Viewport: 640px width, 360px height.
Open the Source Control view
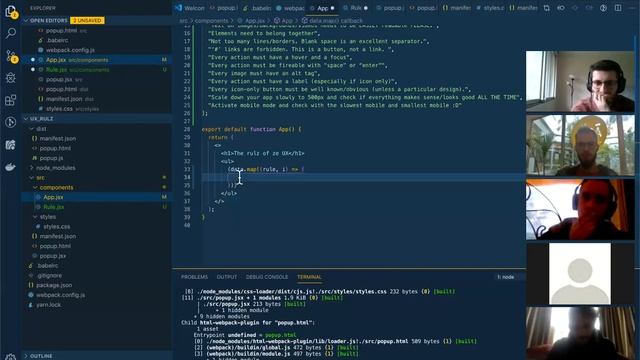11,56
